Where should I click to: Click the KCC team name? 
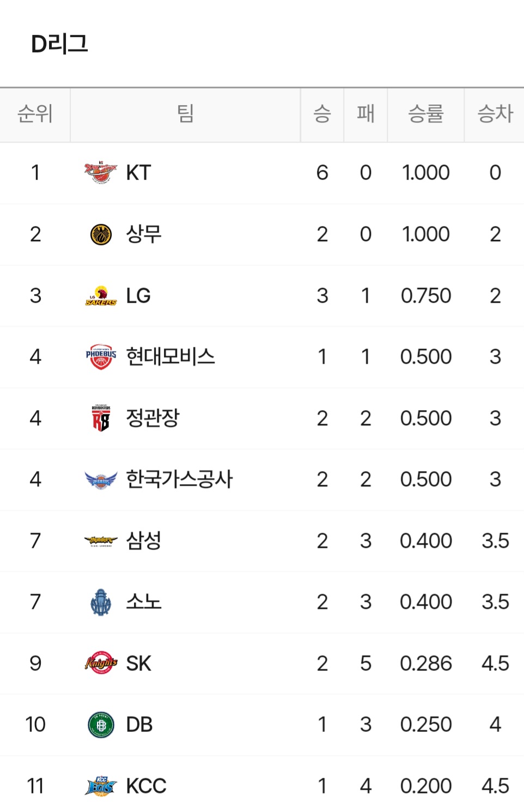click(x=146, y=786)
